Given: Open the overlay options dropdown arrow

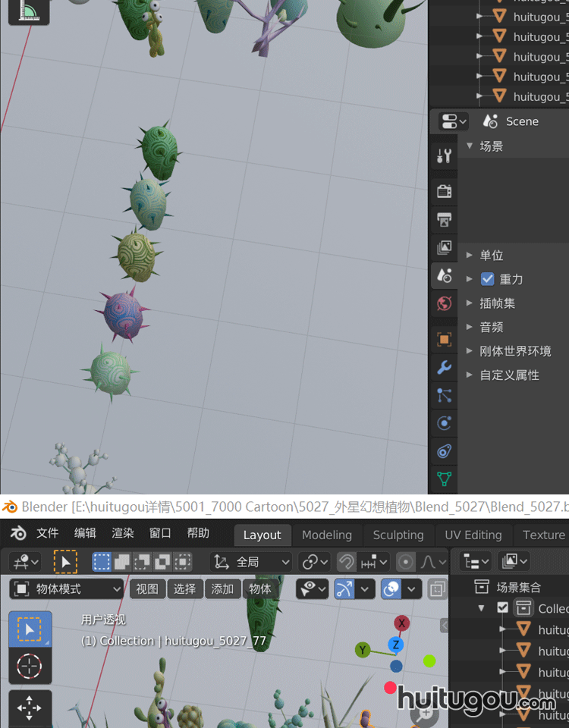Looking at the screenshot, I should click(411, 590).
